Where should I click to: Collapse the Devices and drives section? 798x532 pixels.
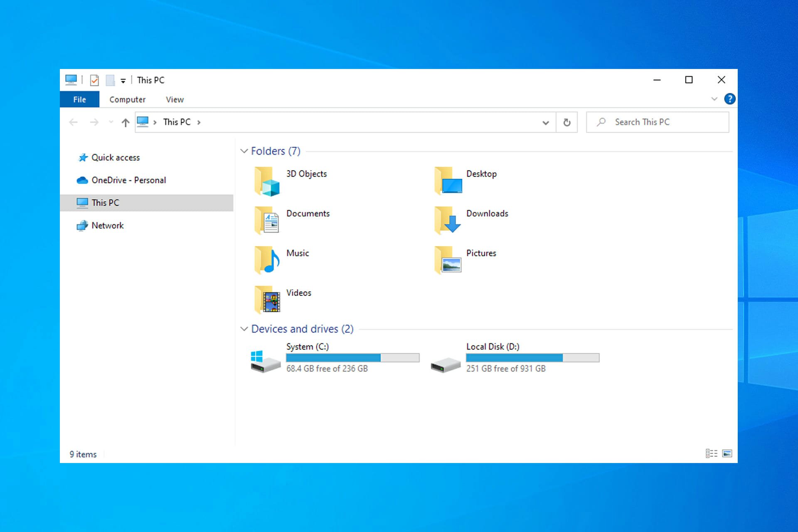245,328
